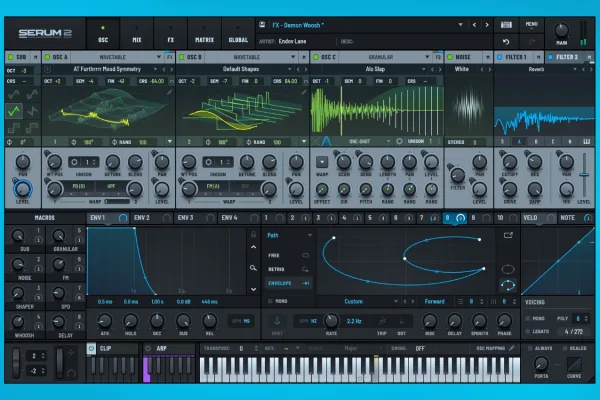Image resolution: width=600 pixels, height=400 pixels.
Task: Open the ONE-SHOT mode dropdown
Action: point(388,142)
